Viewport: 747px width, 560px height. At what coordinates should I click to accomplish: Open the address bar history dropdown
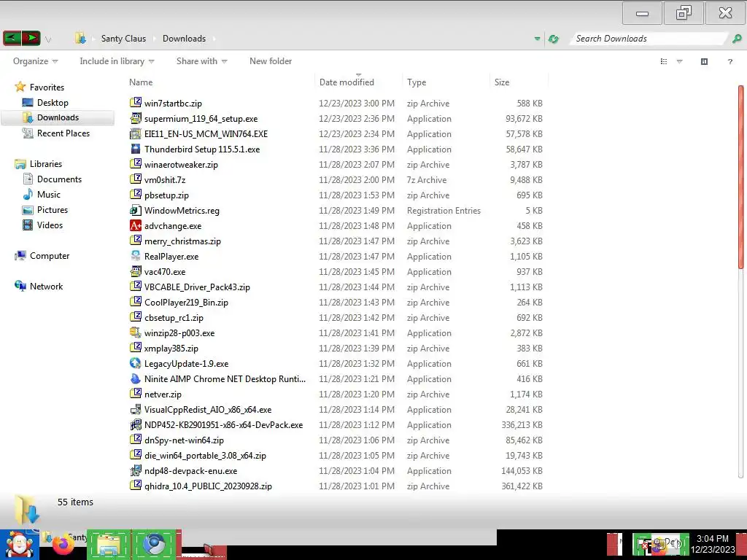coord(538,39)
